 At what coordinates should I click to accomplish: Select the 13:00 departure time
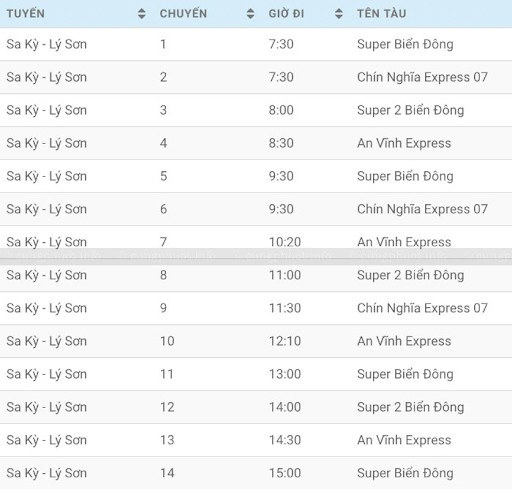285,374
